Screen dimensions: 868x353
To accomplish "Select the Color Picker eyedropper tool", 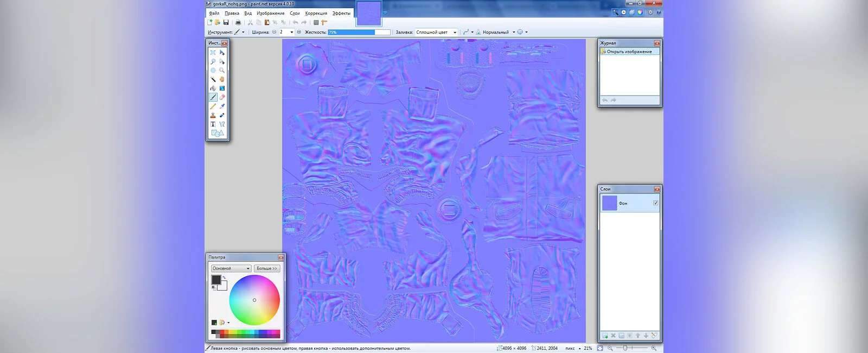I will (x=222, y=106).
